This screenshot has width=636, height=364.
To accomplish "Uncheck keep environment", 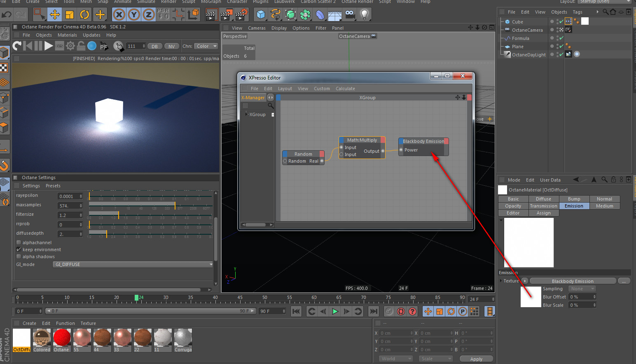I will (19, 250).
